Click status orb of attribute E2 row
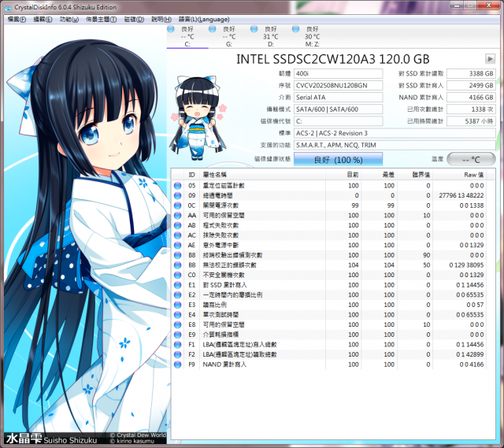This screenshot has width=504, height=448. coord(177,295)
